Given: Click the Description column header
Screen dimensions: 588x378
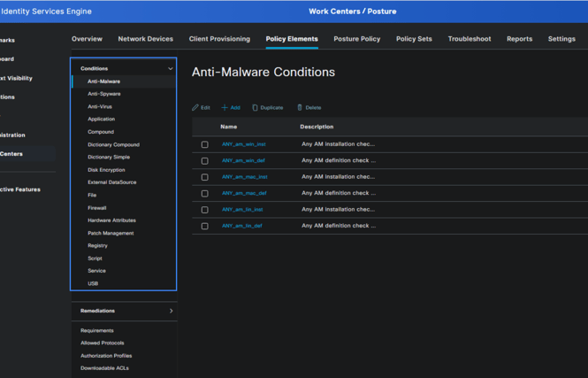Looking at the screenshot, I should (x=317, y=127).
